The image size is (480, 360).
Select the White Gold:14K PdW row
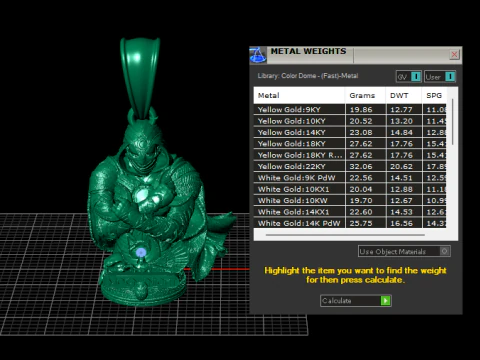click(x=350, y=223)
